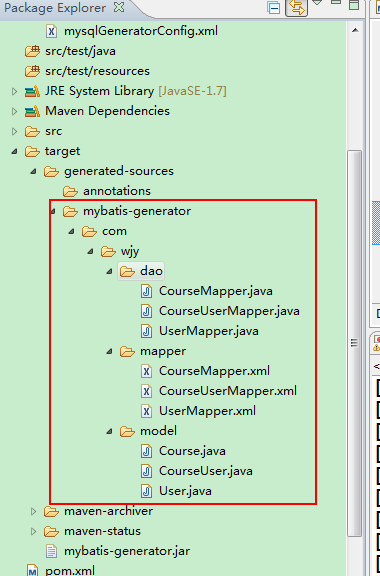
Task: Select the target folder label
Action: click(62, 151)
